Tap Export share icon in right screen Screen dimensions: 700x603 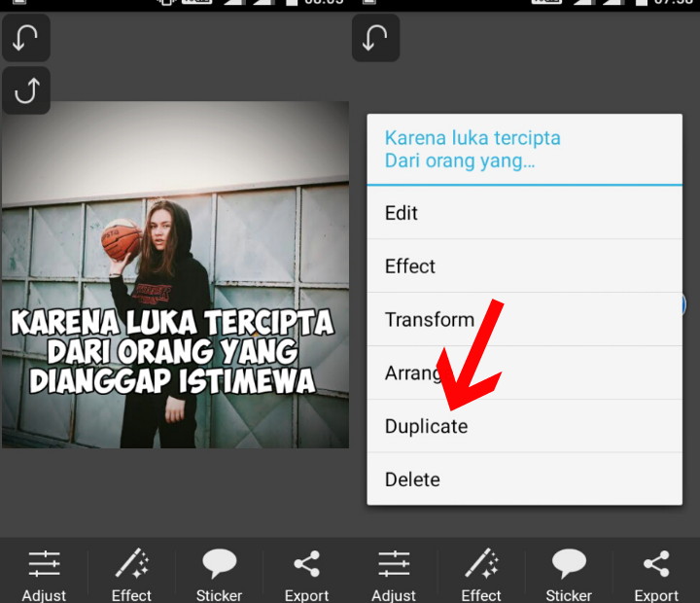(x=656, y=576)
